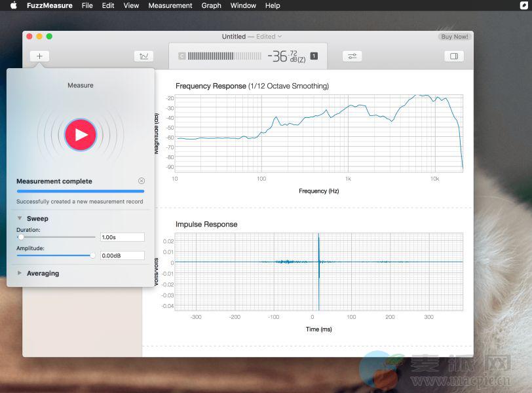Click the menu bar status icon at top right
This screenshot has width=532, height=393.
click(x=524, y=5)
